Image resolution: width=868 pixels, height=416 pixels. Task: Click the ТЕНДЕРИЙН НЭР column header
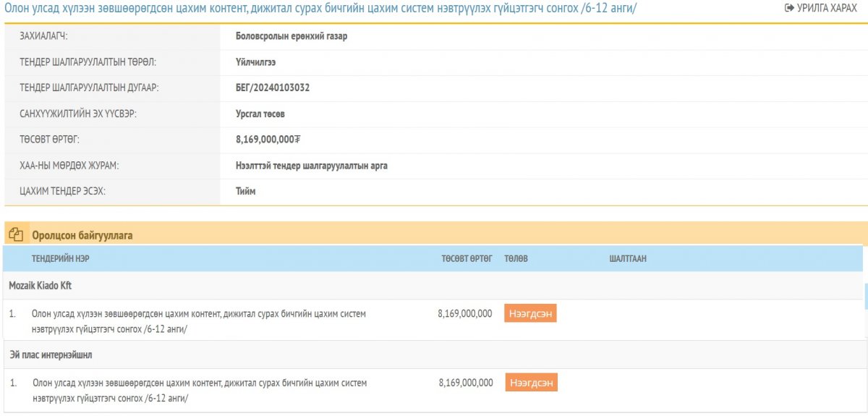[61, 258]
